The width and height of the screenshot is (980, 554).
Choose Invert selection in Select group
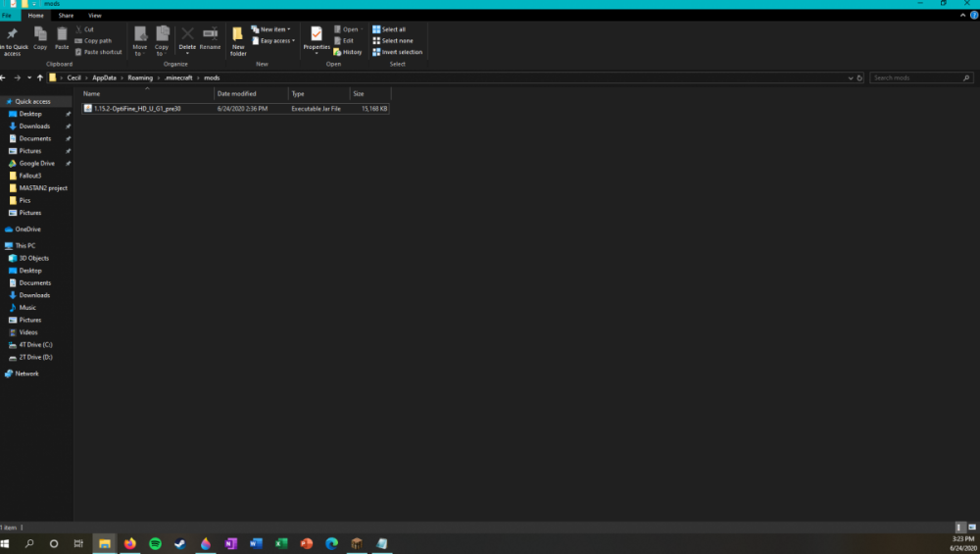pyautogui.click(x=397, y=52)
